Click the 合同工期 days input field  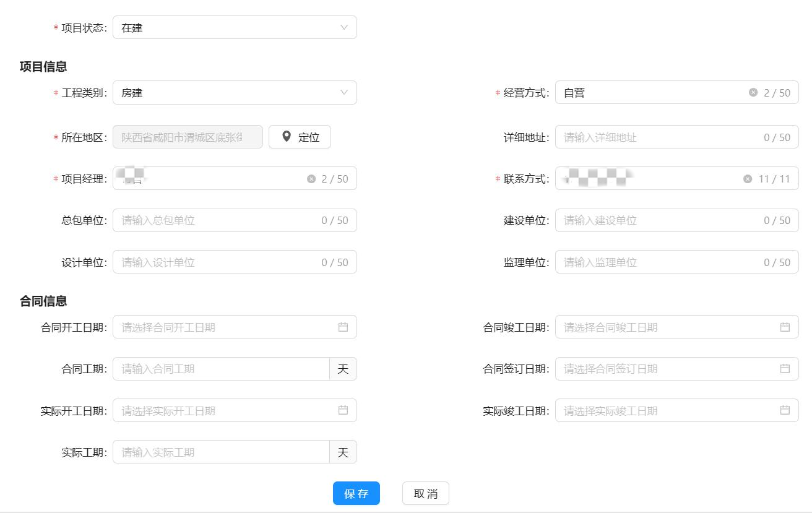[221, 369]
